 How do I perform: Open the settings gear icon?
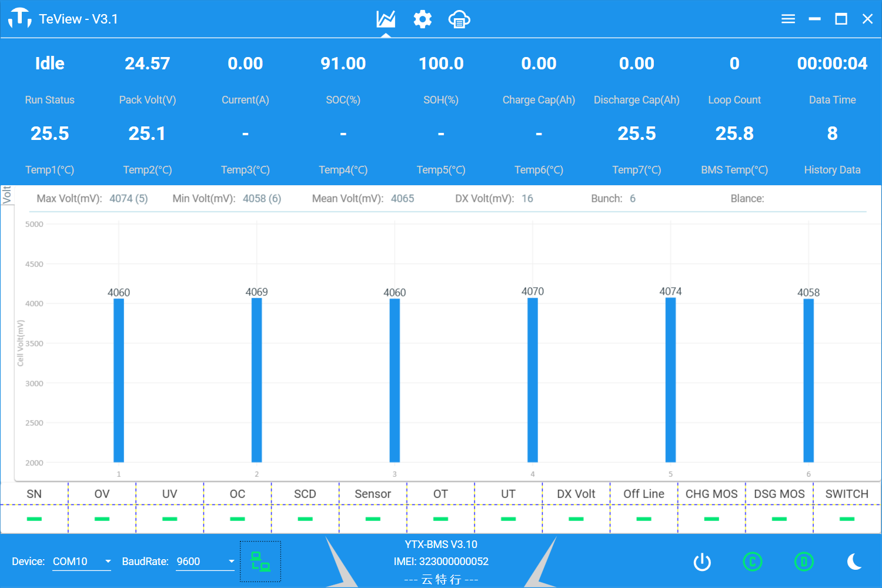[x=422, y=19]
